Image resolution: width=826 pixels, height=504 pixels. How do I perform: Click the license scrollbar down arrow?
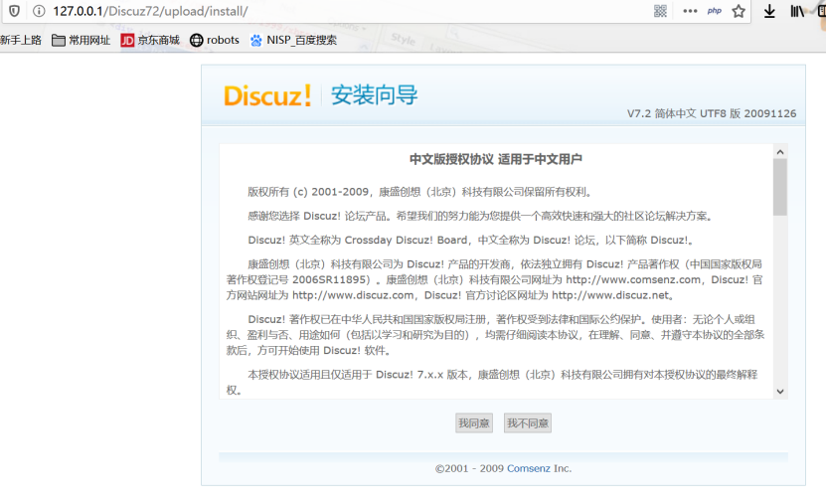[x=780, y=392]
